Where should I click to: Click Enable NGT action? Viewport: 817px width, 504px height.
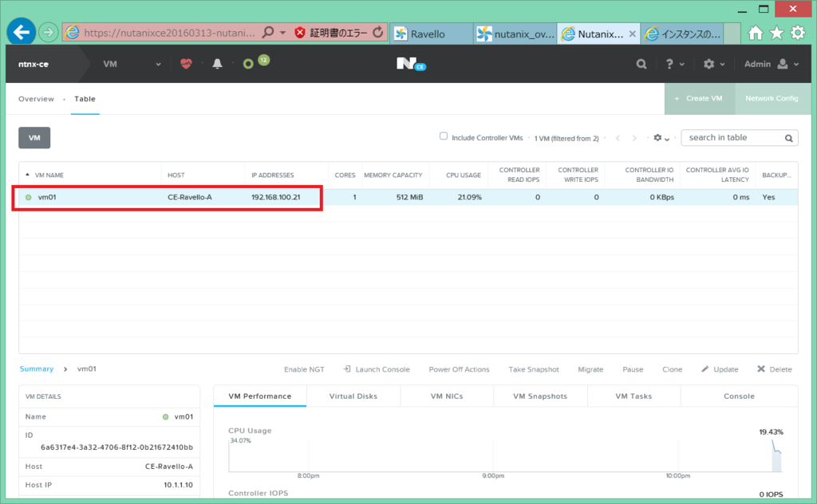coord(304,369)
